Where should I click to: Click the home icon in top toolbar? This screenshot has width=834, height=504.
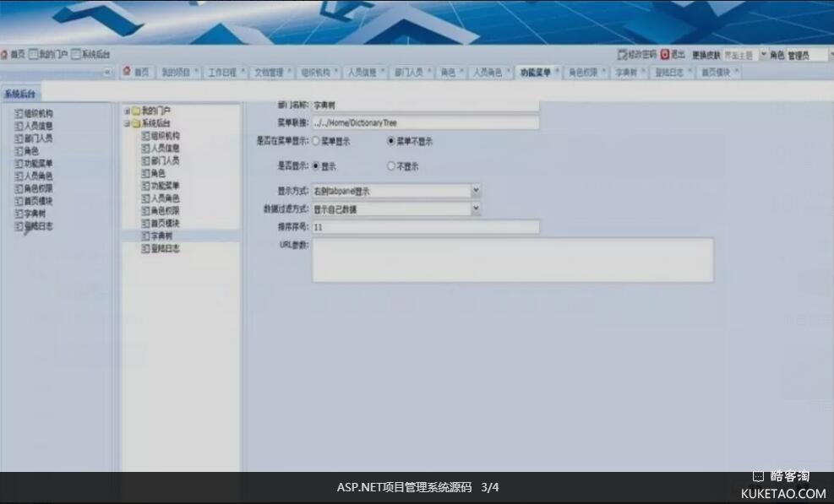click(4, 54)
